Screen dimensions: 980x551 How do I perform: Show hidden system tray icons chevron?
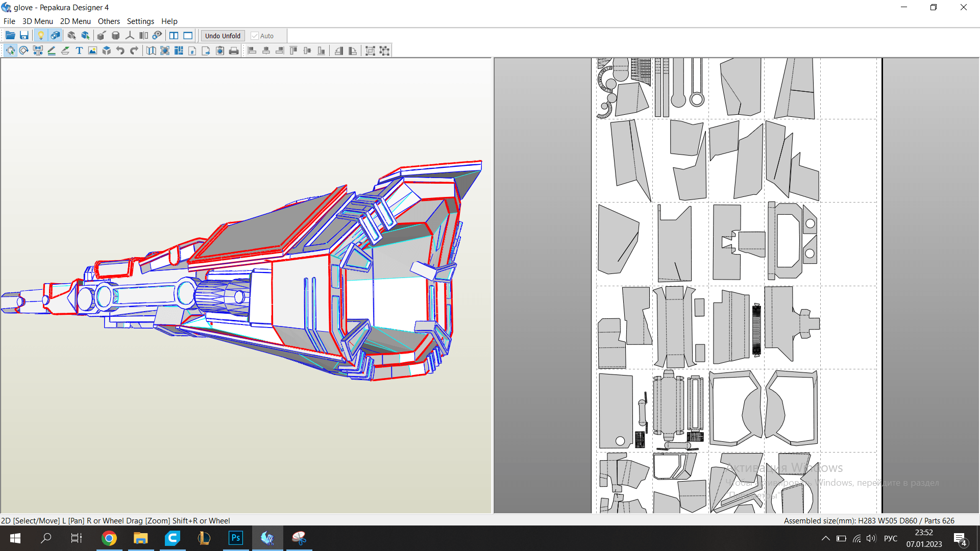(x=825, y=538)
